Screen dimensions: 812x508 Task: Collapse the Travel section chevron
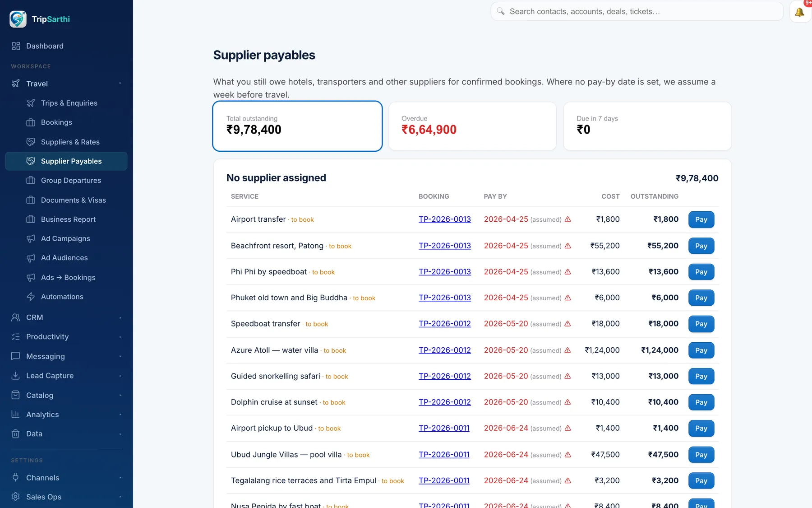click(x=120, y=84)
